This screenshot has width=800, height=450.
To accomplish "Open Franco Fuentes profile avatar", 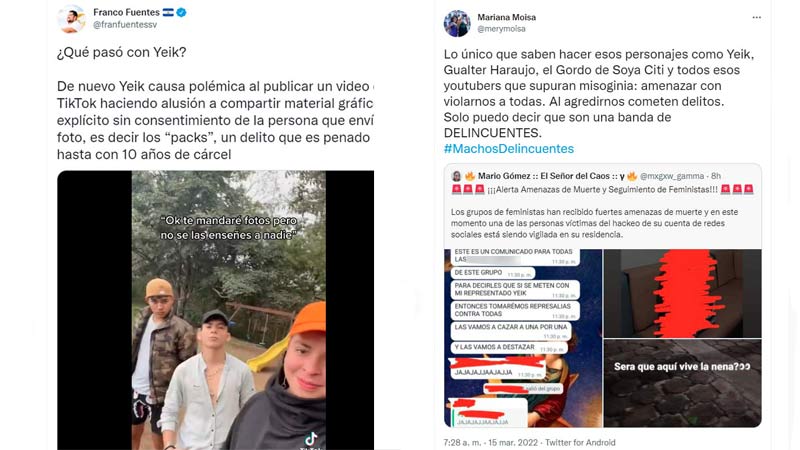I will 71,19.
